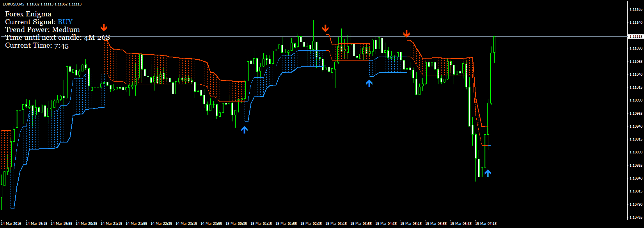Click the 14 Mar 20:35 time label
The width and height of the screenshot is (644, 228).
pyautogui.click(x=87, y=224)
